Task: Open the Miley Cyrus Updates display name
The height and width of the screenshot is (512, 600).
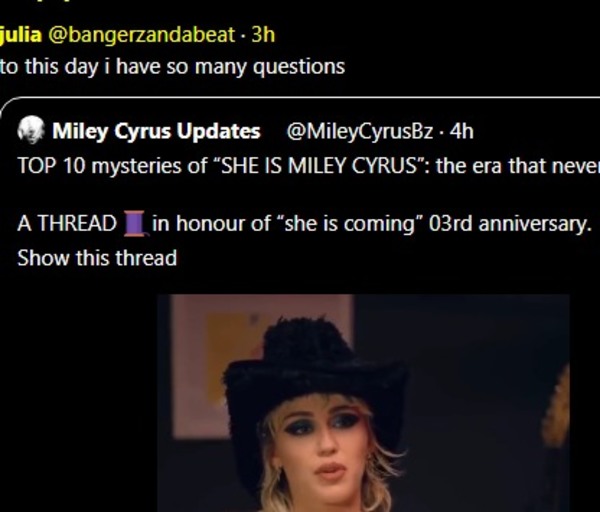Action: 156,131
